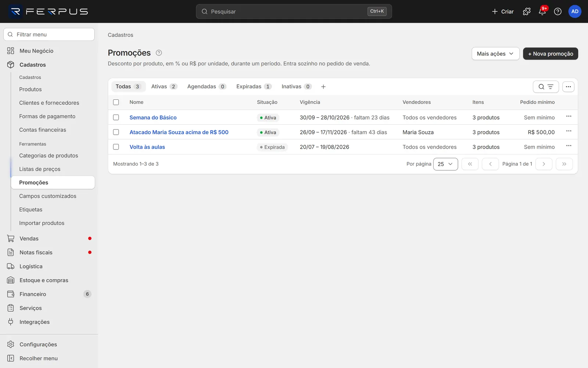Toggle the select-all checkbox in table header

tap(116, 102)
